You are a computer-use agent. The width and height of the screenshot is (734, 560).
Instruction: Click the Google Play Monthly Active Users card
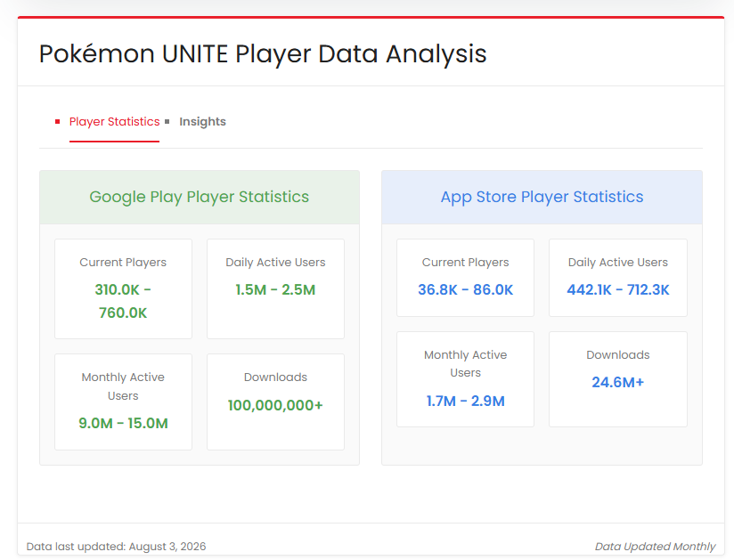tap(123, 402)
